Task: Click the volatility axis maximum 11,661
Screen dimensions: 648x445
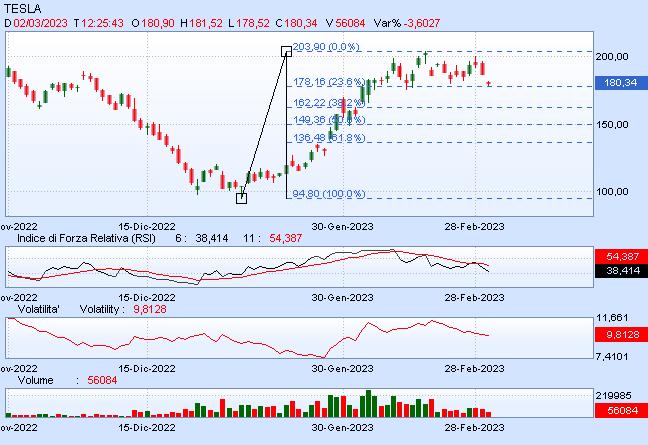Action: tap(612, 318)
